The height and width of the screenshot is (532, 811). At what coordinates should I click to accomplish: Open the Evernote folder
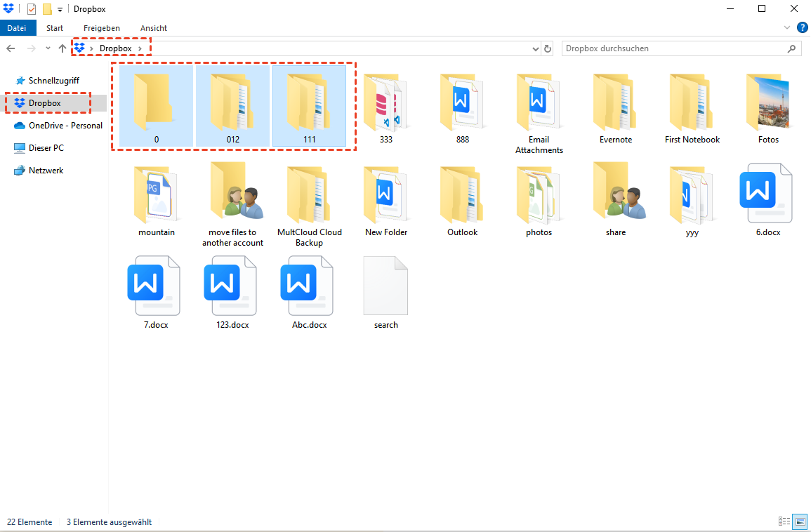tap(615, 102)
